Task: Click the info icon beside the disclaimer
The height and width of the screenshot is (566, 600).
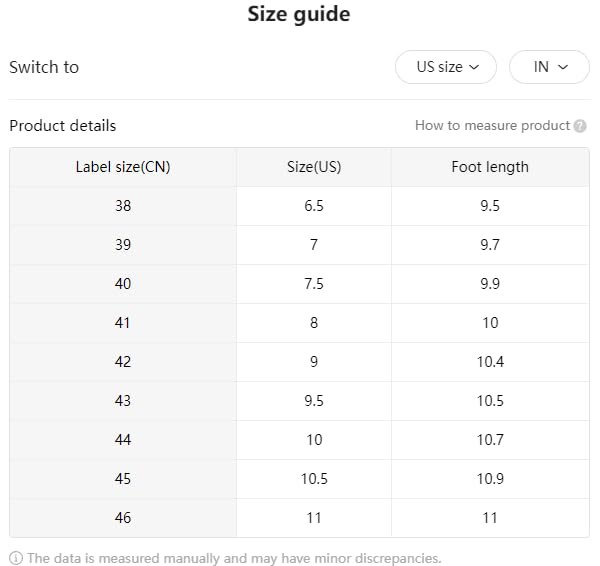Action: (16, 558)
